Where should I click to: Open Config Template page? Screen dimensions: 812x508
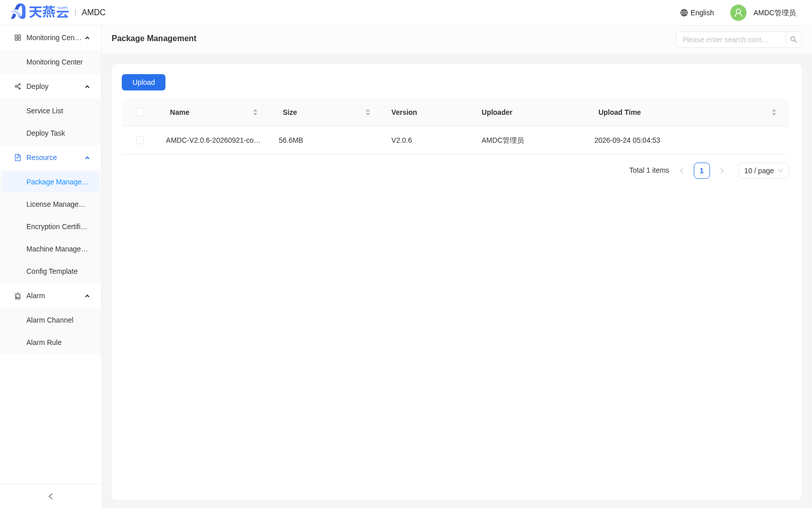(x=51, y=271)
